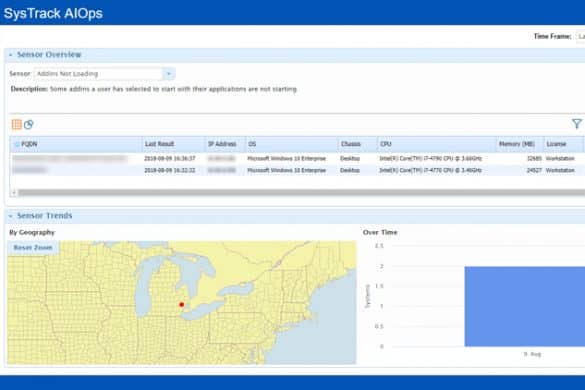Sort by the CPU column header
Viewport: 585px width, 390px height.
(437, 144)
